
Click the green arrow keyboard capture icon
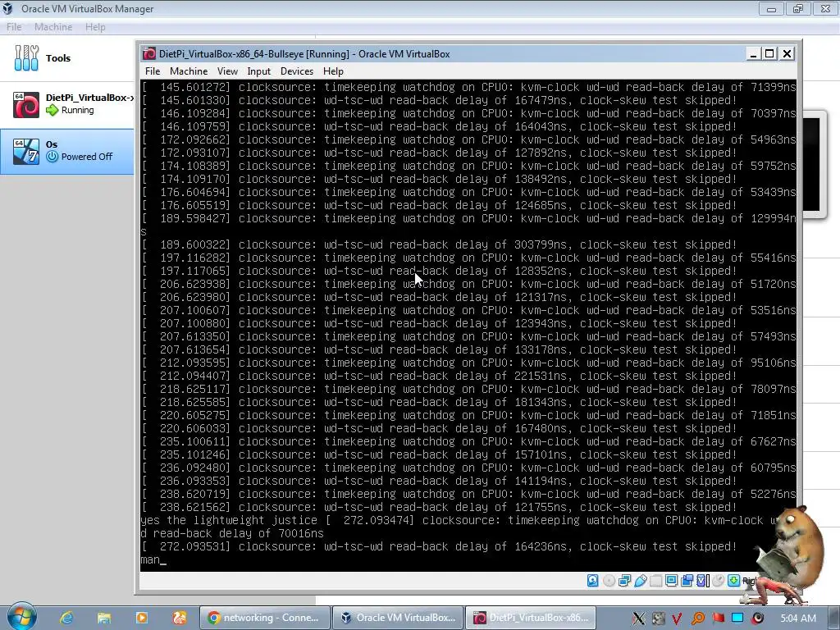pos(733,581)
